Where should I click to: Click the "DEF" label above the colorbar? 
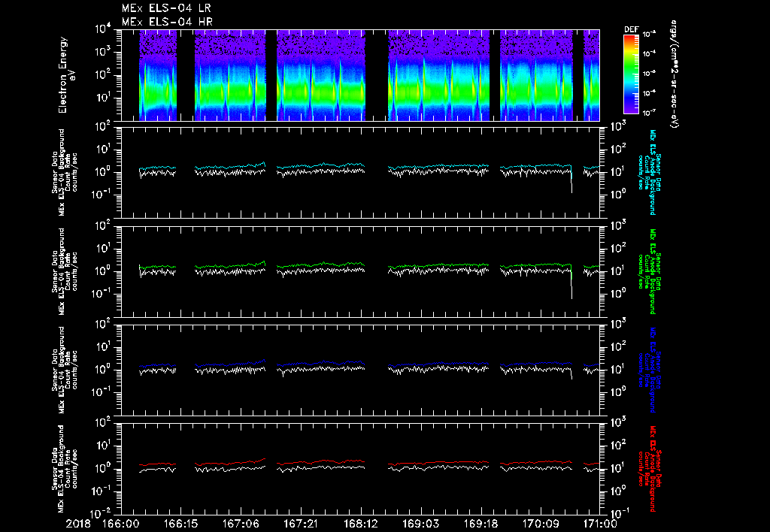coord(632,29)
